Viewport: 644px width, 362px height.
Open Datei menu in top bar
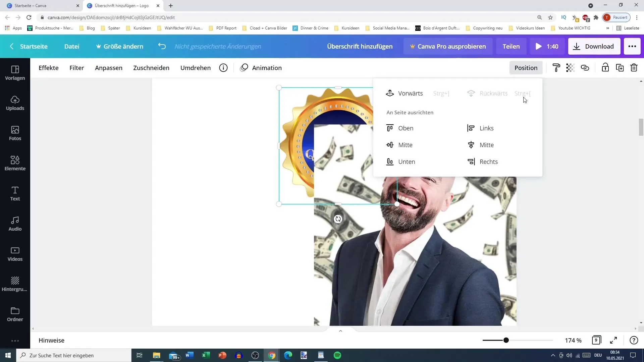(x=72, y=46)
